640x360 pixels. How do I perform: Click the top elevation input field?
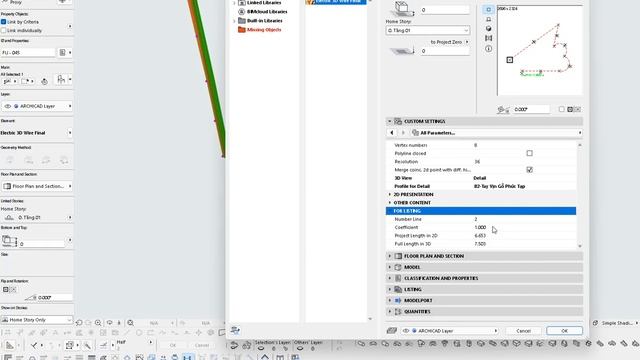click(x=445, y=10)
